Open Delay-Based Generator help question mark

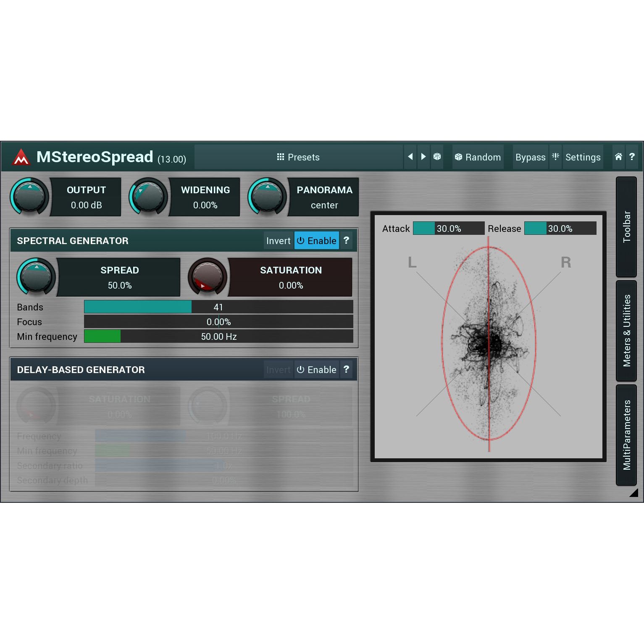point(346,369)
